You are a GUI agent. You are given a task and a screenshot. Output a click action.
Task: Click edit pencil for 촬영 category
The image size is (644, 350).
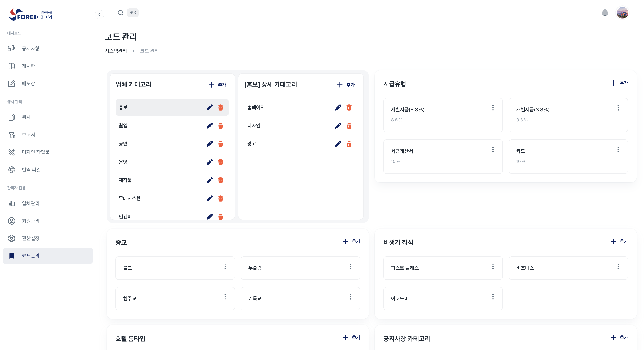pyautogui.click(x=209, y=125)
